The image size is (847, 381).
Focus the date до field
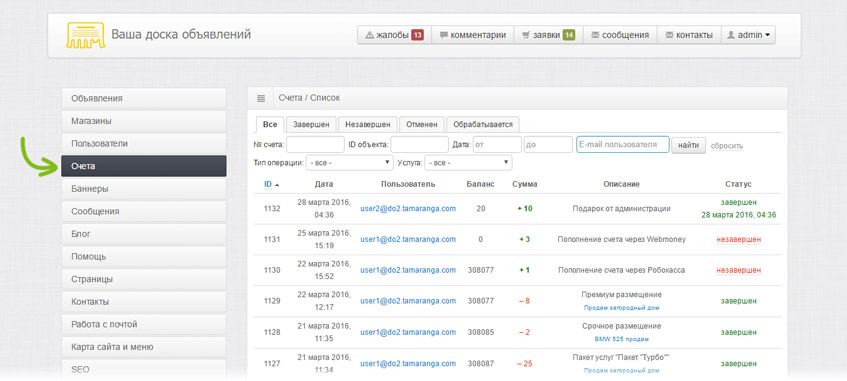click(548, 144)
